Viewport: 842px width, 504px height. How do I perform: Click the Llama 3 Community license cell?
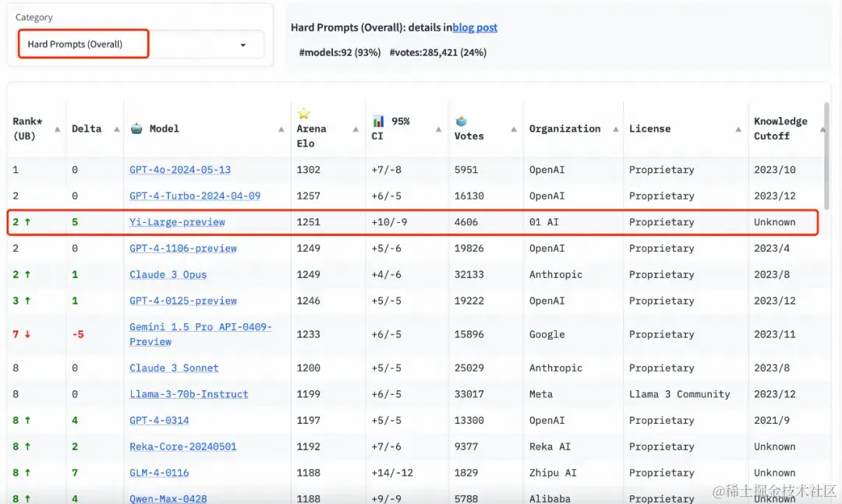pos(679,394)
